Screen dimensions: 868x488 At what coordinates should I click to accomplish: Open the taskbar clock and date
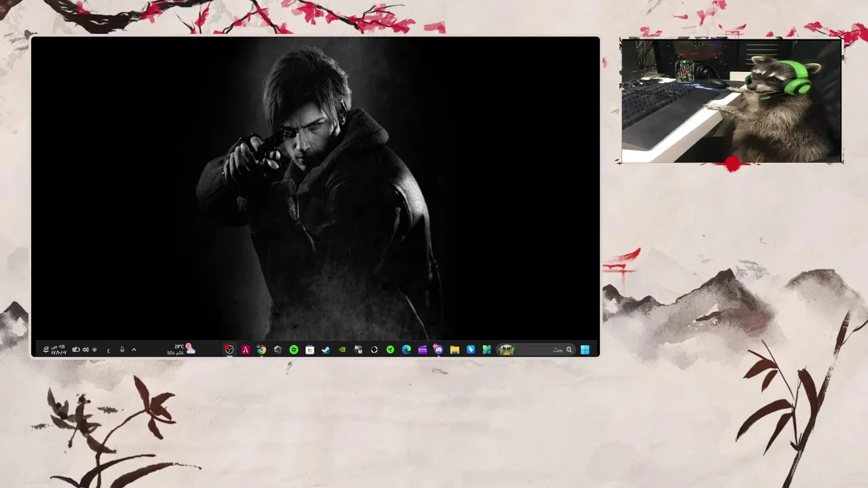coord(58,350)
